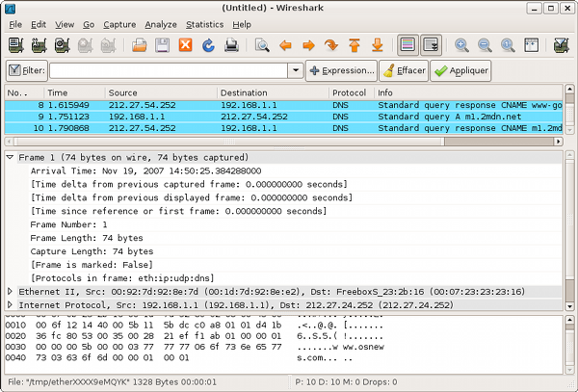The width and height of the screenshot is (578, 392).
Task: Go forward in packet history arrow
Action: (x=308, y=45)
